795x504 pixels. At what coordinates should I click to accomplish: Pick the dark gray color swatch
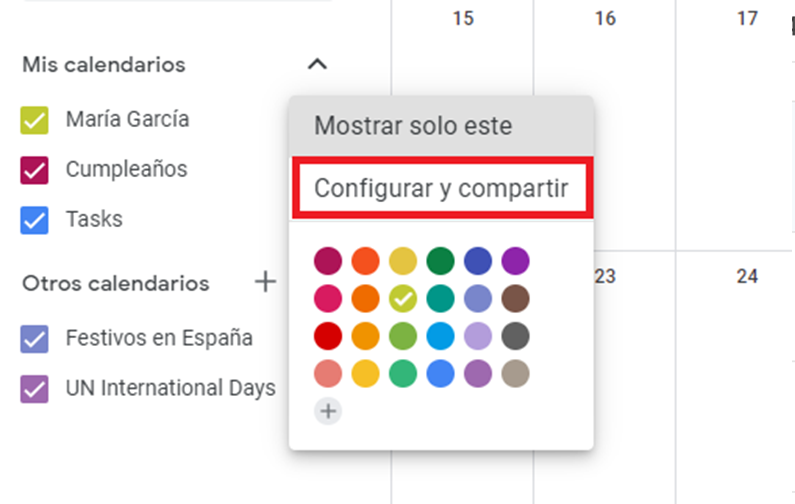(x=515, y=337)
